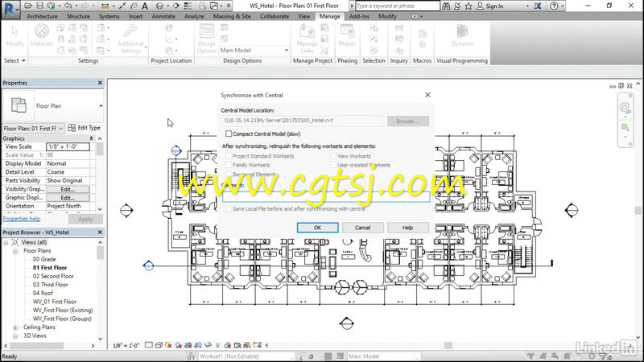Screen dimensions: 644x362
Task: Switch to the Annotate ribbon tab
Action: tap(163, 16)
